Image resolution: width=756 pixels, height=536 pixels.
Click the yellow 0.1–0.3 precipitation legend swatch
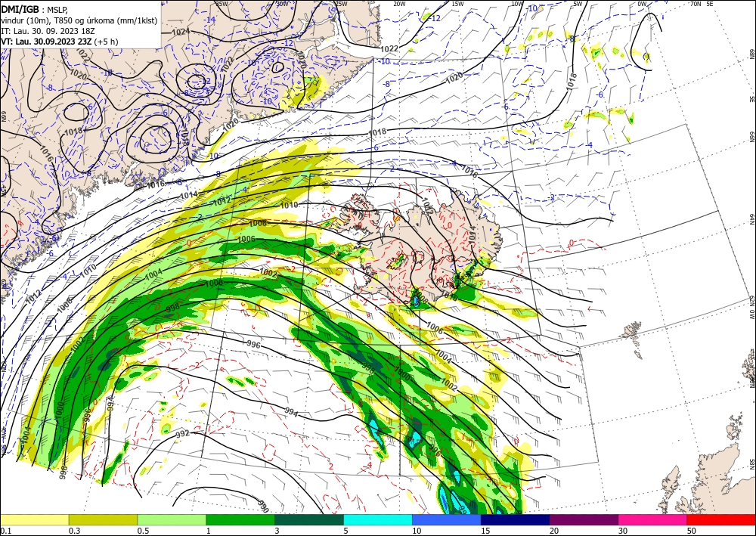click(34, 519)
